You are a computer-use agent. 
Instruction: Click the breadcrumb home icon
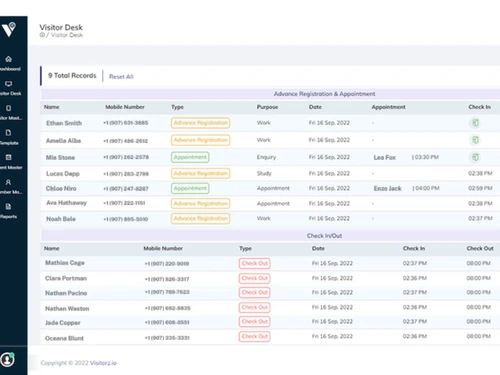pyautogui.click(x=42, y=35)
